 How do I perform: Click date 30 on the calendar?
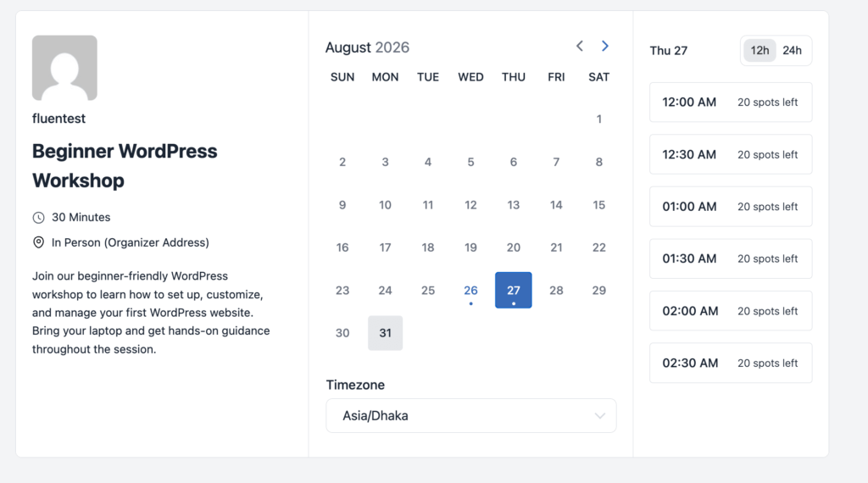342,333
